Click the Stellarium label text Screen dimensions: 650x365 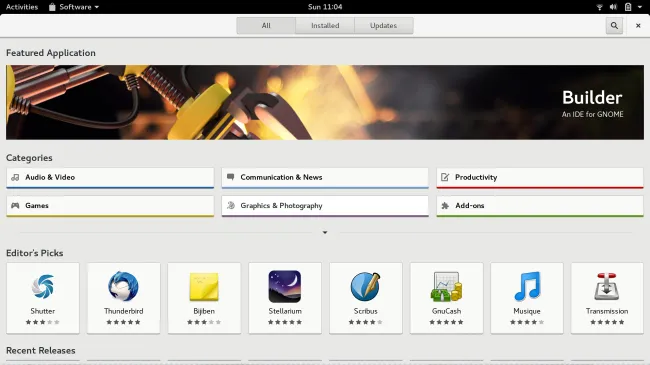click(285, 311)
